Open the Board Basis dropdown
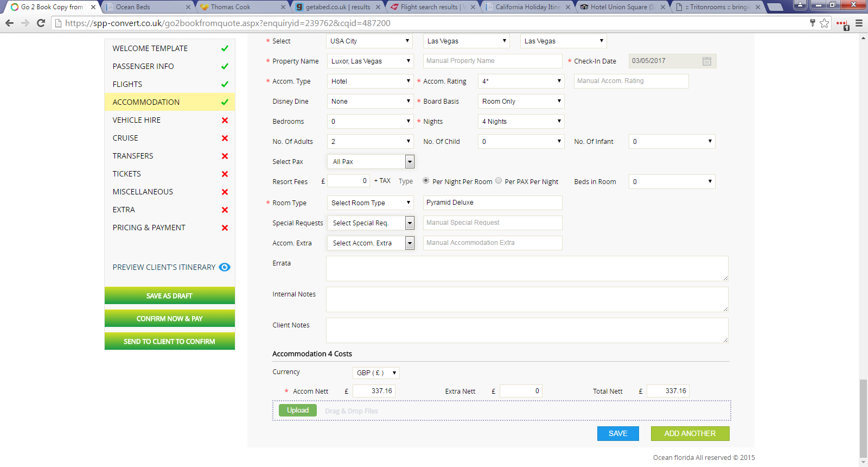Viewport: 868px width, 467px height. (521, 102)
